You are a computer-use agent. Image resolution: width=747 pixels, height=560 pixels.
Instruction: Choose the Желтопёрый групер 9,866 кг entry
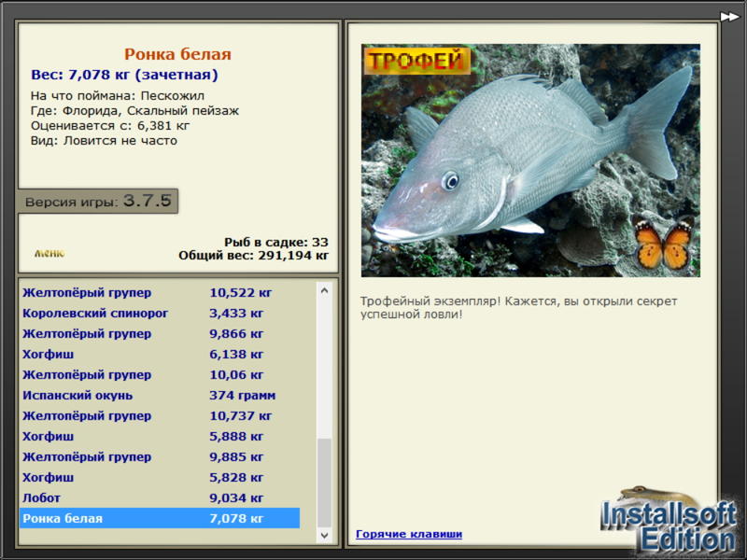160,334
